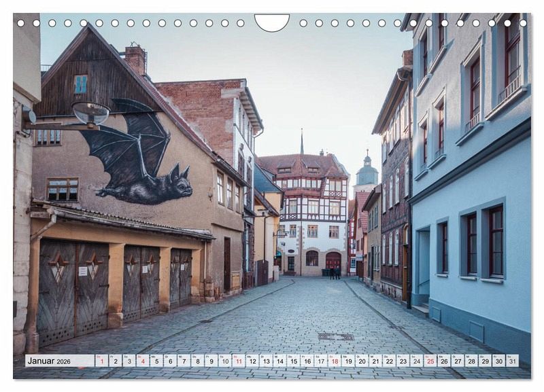
Task: Click day 7 in the calendar row
Action: (x=184, y=361)
